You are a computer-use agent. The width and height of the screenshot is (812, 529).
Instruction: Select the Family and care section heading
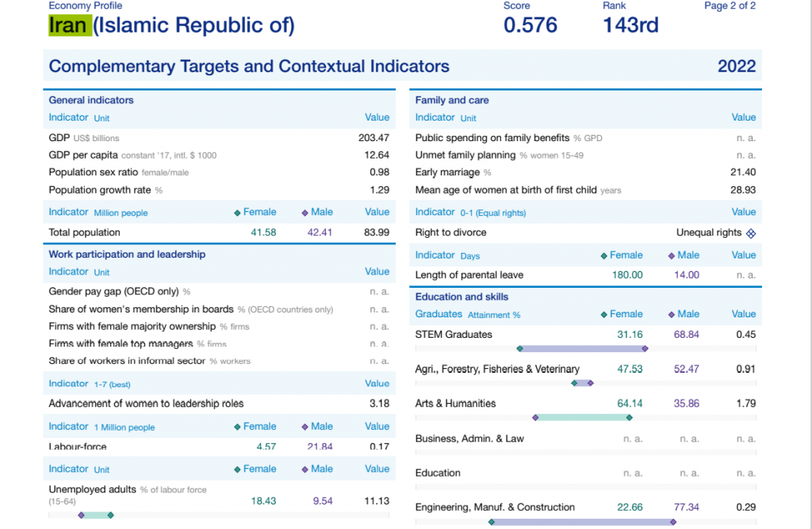(x=452, y=100)
